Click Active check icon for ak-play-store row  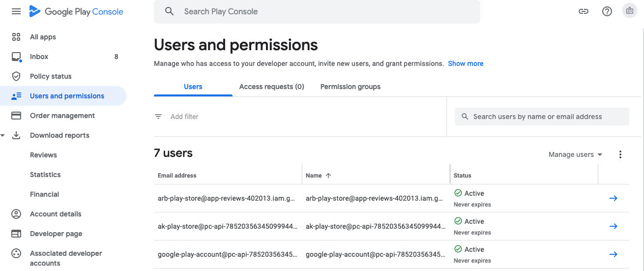(458, 221)
